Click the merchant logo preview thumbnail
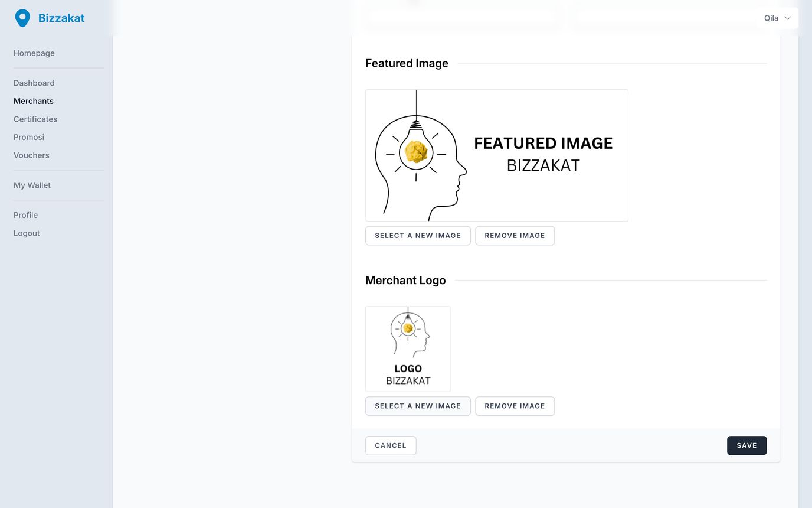Screen dimensions: 812x508 [408, 349]
